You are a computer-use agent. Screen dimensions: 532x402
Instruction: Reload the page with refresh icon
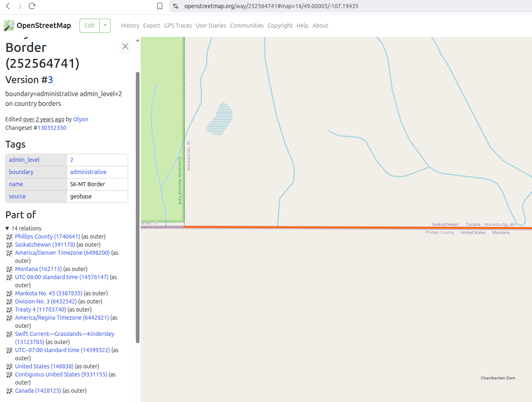[32, 6]
